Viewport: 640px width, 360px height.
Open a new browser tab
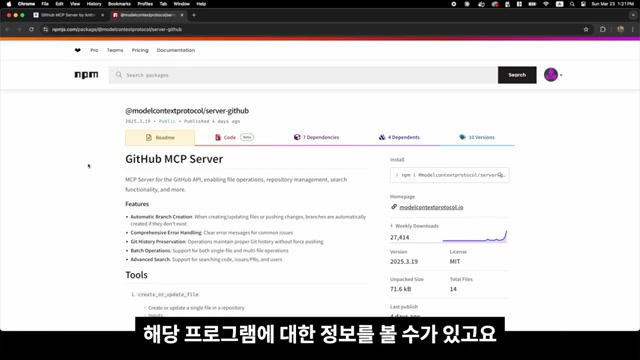194,15
